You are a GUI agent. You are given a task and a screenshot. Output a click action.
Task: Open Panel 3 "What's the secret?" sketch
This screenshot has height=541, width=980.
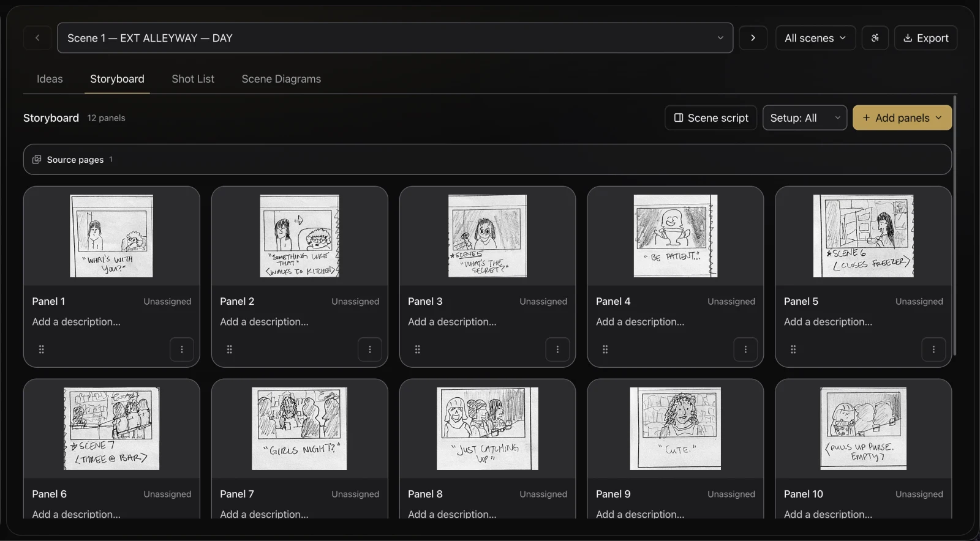click(x=488, y=236)
